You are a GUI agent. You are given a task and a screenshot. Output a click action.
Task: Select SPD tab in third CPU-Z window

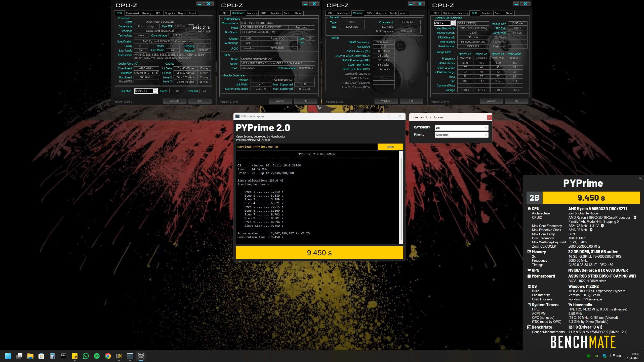(369, 13)
